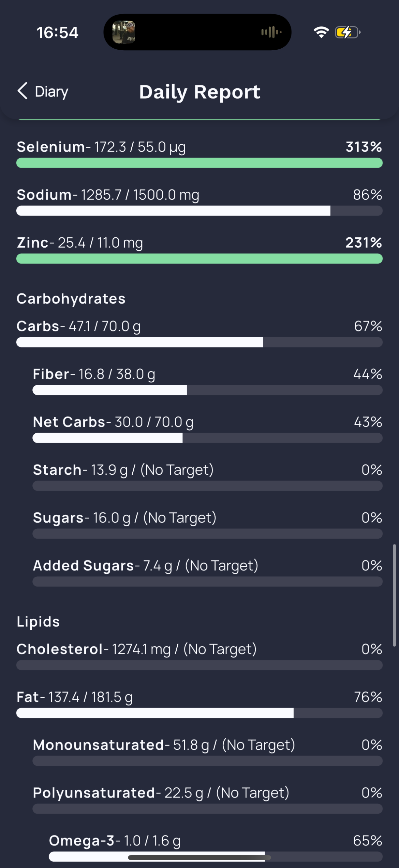Select the Omega-3 nutrient row
399x868 pixels.
tap(215, 847)
